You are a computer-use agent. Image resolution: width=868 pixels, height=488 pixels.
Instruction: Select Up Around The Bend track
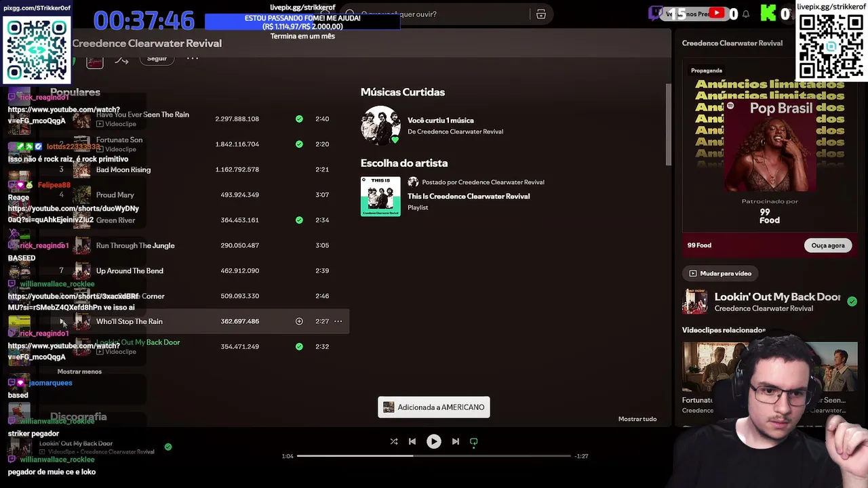130,270
